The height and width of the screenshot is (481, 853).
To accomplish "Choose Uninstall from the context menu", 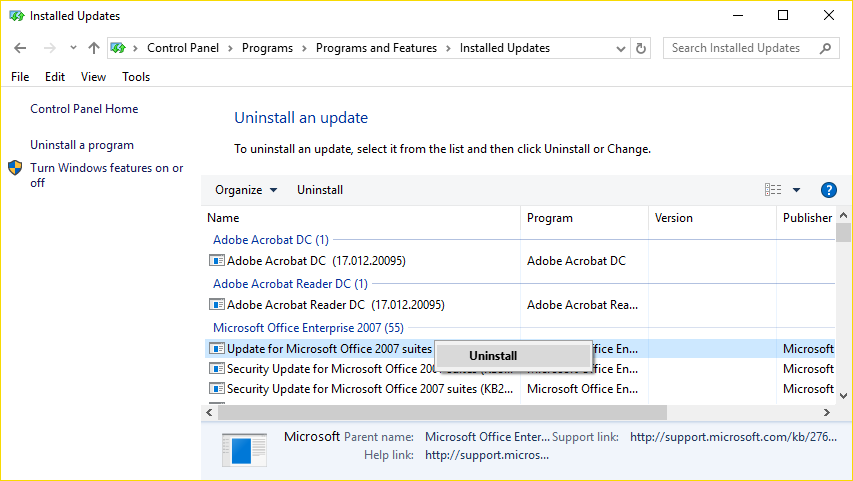I will [493, 355].
